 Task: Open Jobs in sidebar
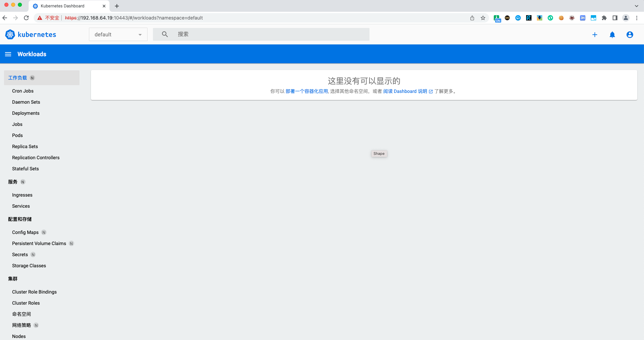click(x=17, y=124)
